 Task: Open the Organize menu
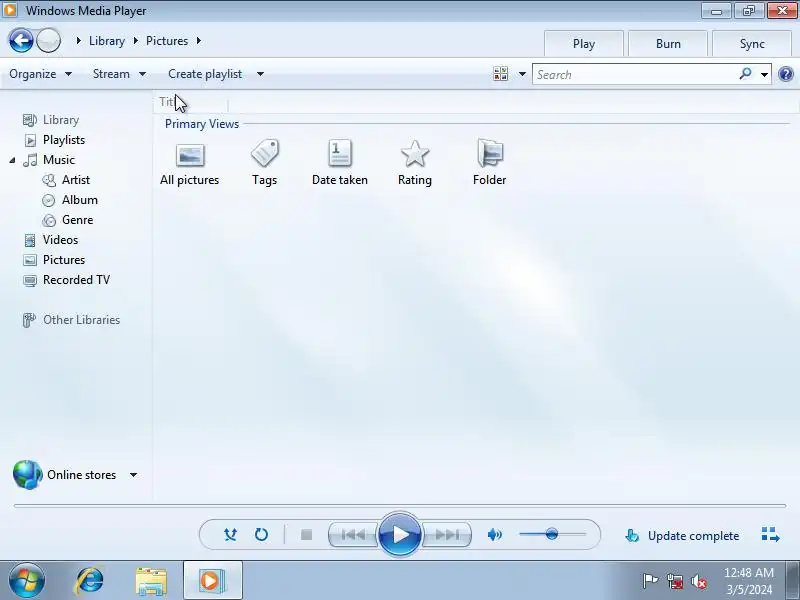[40, 74]
